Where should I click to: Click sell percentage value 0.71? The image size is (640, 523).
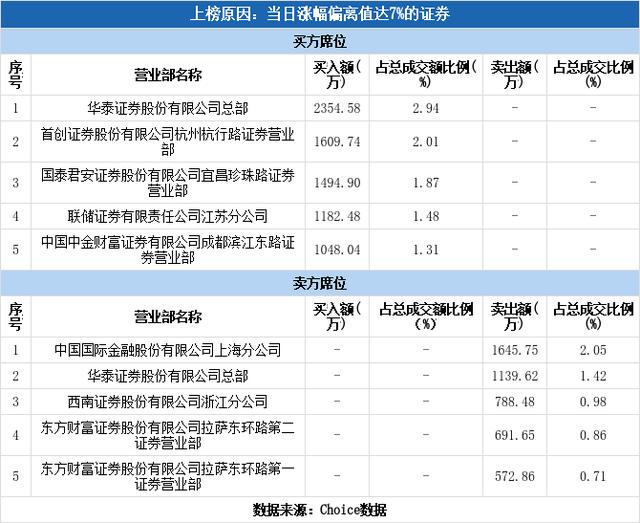[x=593, y=476]
